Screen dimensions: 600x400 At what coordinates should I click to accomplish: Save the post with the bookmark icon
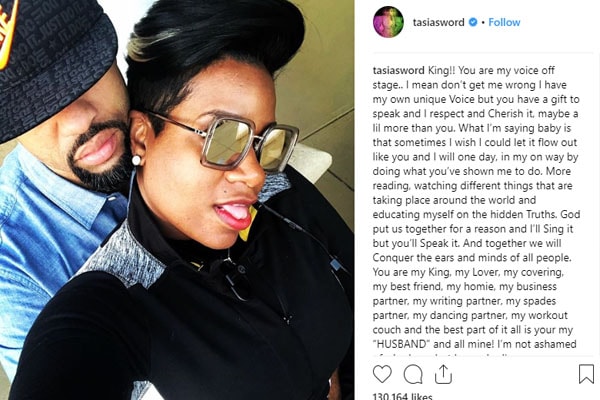pyautogui.click(x=586, y=374)
